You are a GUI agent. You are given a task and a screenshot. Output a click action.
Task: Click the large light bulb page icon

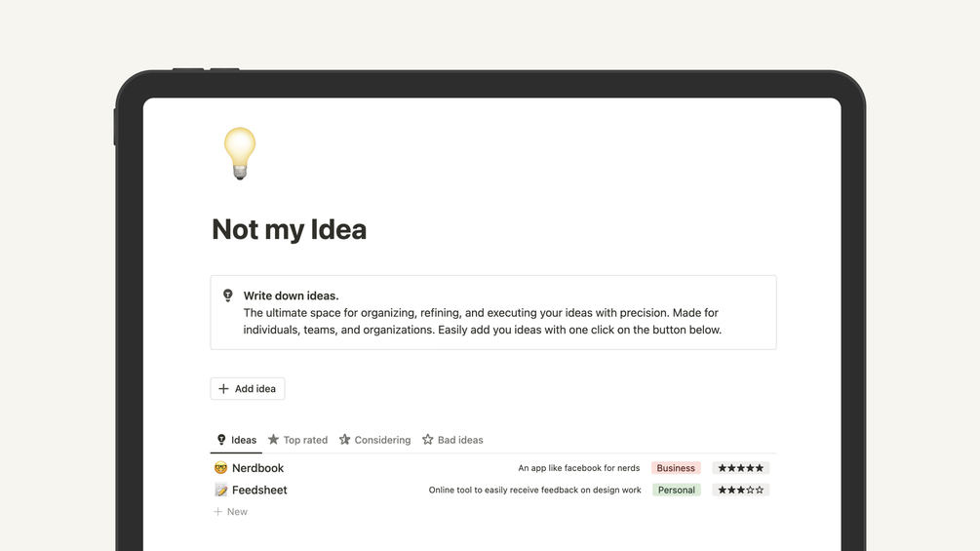click(x=239, y=153)
